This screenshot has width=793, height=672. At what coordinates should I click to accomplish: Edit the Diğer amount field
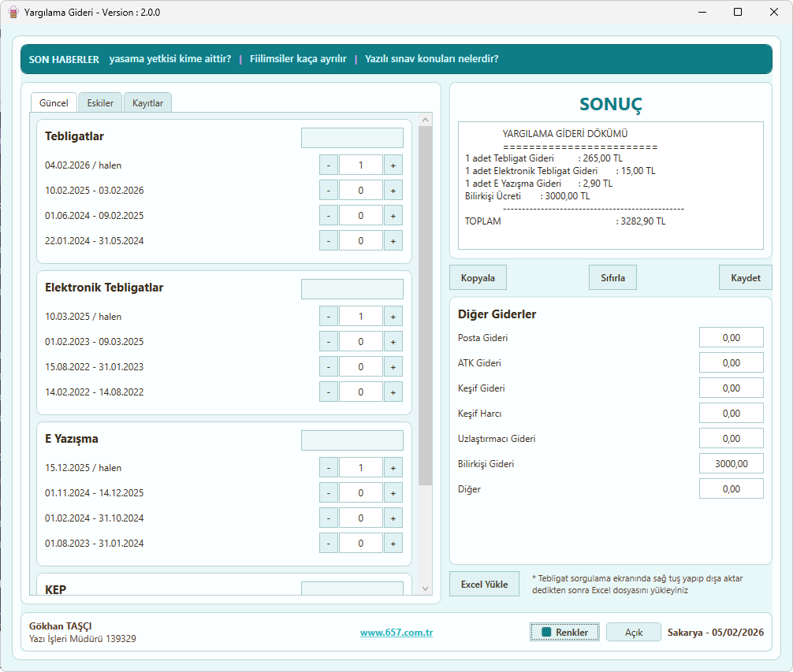[x=732, y=488]
